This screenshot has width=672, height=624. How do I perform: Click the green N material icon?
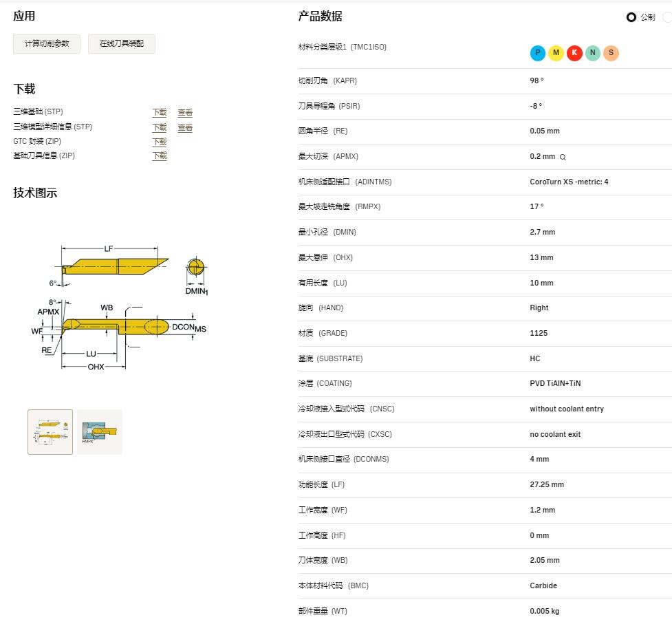[592, 53]
